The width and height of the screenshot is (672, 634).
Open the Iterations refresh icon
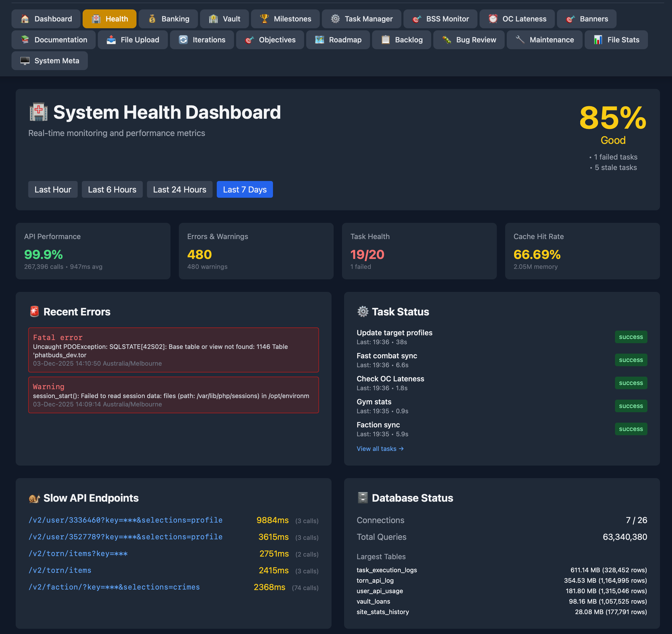[x=183, y=39]
